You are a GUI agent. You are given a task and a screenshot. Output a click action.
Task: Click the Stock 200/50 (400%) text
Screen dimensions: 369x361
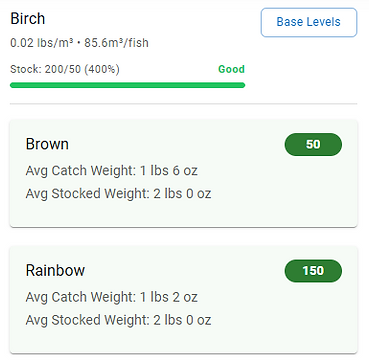[x=65, y=69]
